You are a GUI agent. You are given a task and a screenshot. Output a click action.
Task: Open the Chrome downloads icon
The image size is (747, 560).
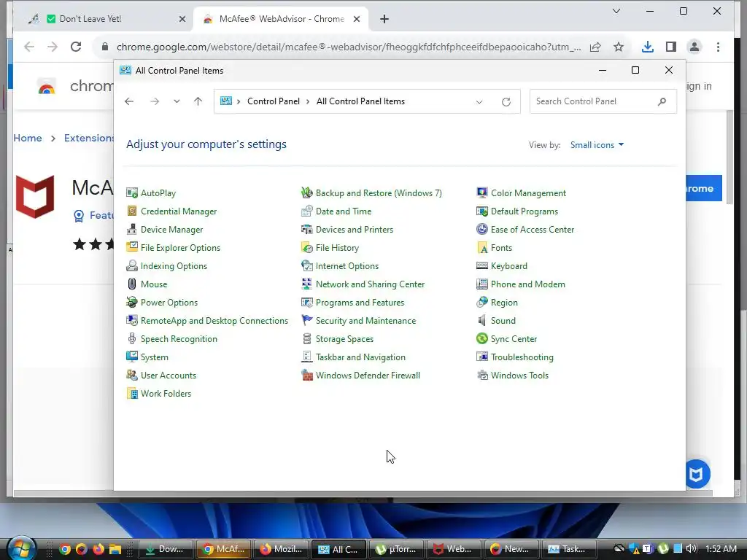tap(648, 47)
